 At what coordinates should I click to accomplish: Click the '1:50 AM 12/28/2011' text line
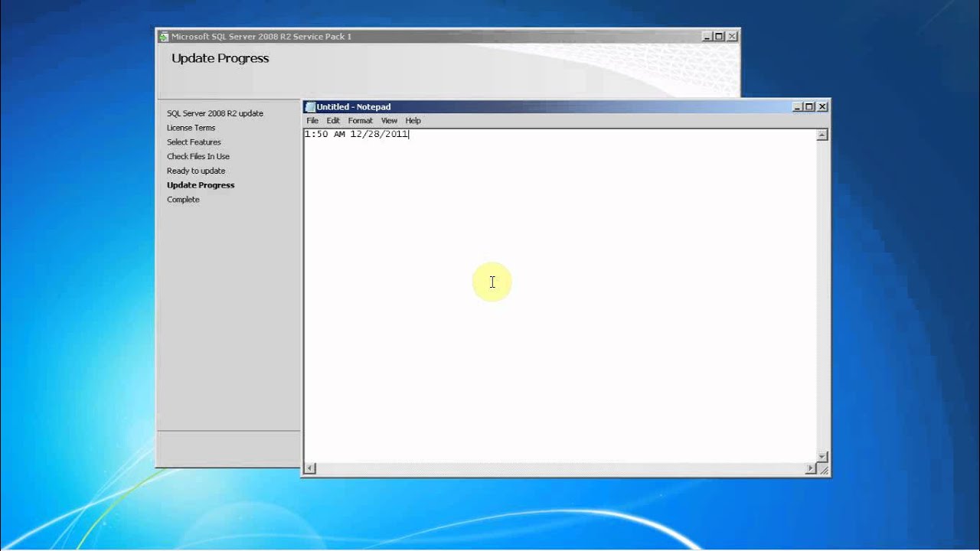pos(357,135)
